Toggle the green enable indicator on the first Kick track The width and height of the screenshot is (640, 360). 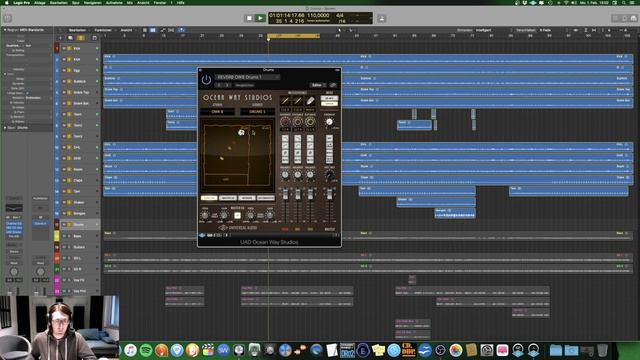click(97, 48)
